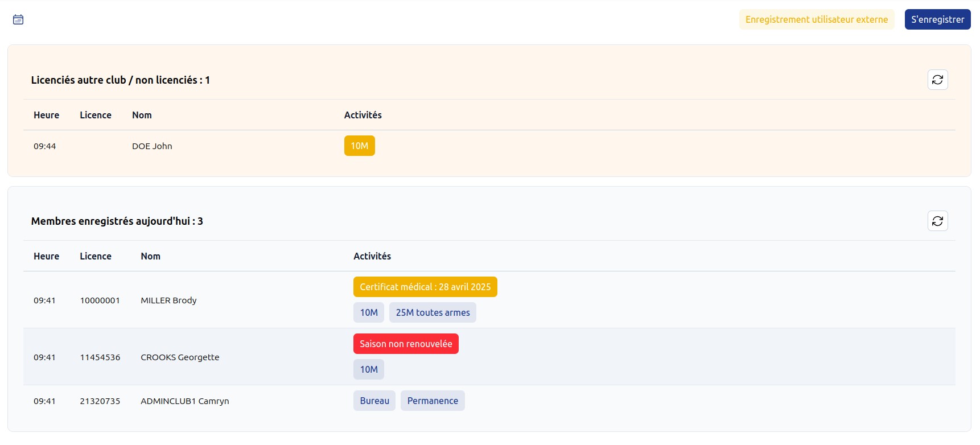Screen dimensions: 980x445
Task: Click the Bureau activity tag
Action: tap(374, 401)
